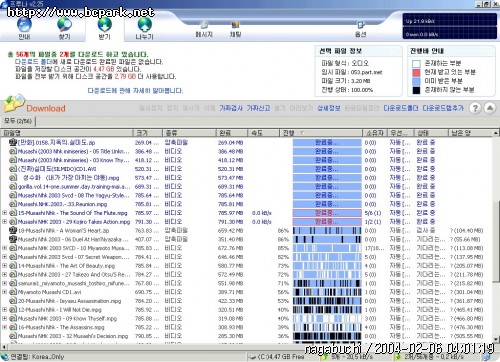This screenshot has width=500, height=362.
Task: Click the video icon of 05 Title Unknown file
Action: click(x=13, y=151)
